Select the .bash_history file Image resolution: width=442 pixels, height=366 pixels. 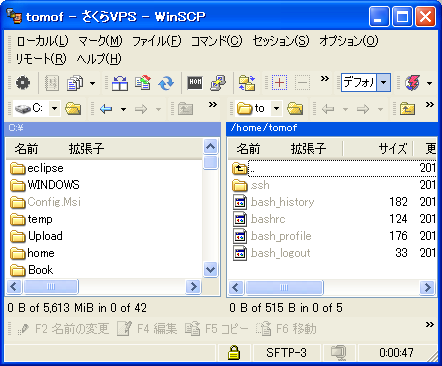(273, 202)
